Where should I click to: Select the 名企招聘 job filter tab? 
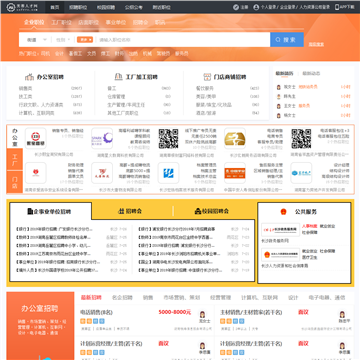[122, 298]
